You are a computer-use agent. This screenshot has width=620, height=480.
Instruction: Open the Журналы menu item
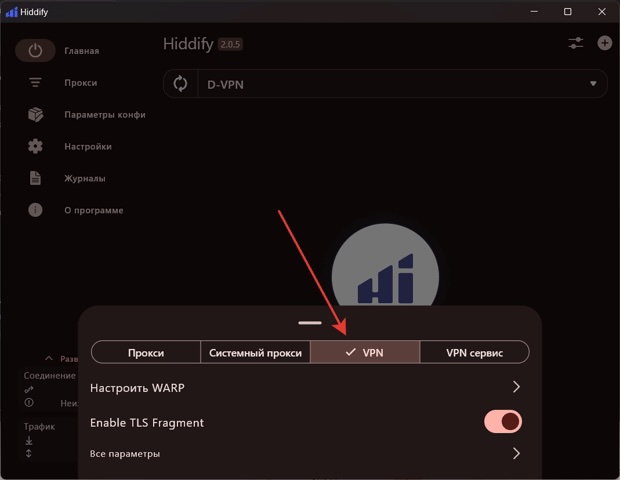click(85, 179)
